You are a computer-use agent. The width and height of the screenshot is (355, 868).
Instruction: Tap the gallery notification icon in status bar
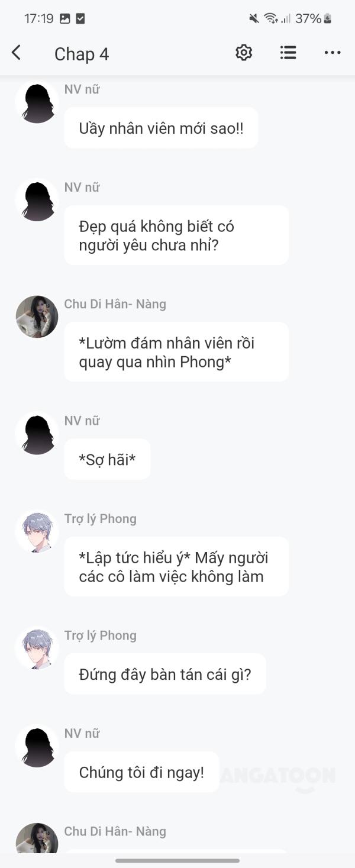point(65,18)
